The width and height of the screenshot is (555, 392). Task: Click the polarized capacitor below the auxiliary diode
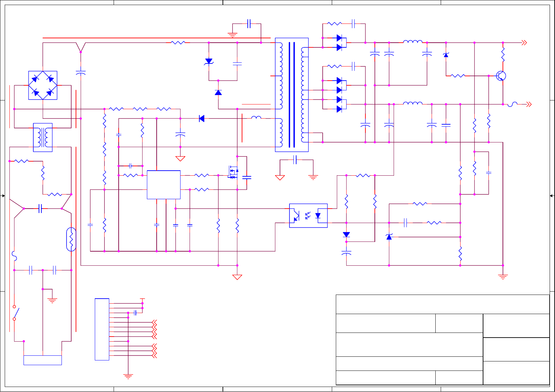(180, 134)
